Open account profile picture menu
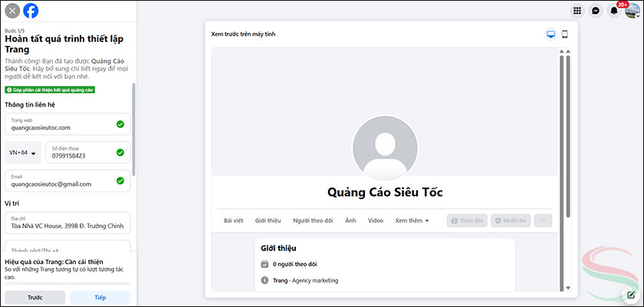The width and height of the screenshot is (644, 307). click(631, 11)
